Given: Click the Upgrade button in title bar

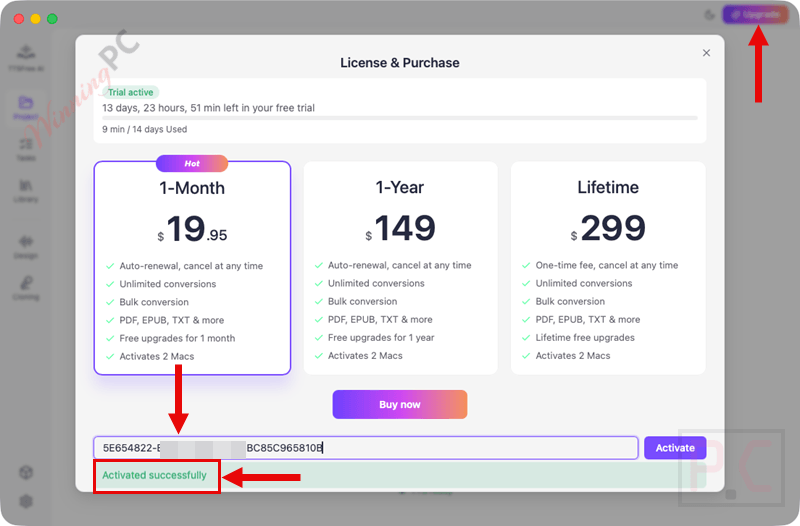Looking at the screenshot, I should [x=755, y=15].
